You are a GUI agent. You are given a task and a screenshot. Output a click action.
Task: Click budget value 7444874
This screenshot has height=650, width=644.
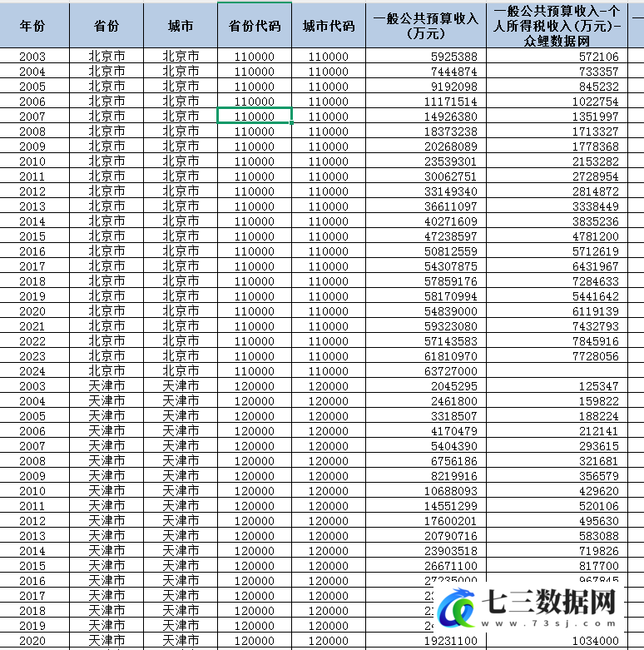pyautogui.click(x=454, y=72)
